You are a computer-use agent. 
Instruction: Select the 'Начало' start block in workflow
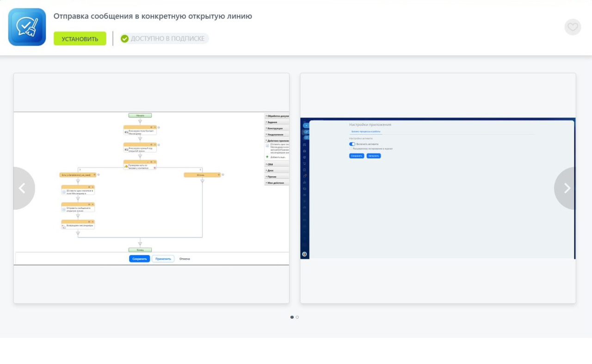coord(140,115)
